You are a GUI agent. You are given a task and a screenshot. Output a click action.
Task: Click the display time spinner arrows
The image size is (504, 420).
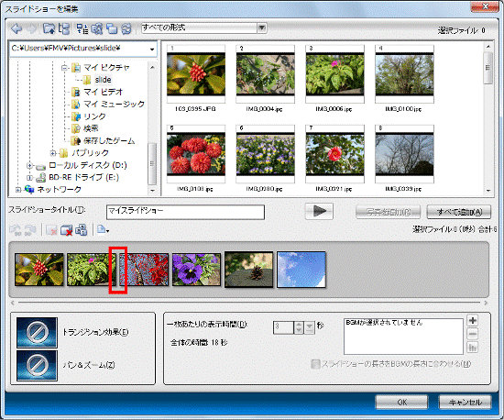click(x=299, y=327)
